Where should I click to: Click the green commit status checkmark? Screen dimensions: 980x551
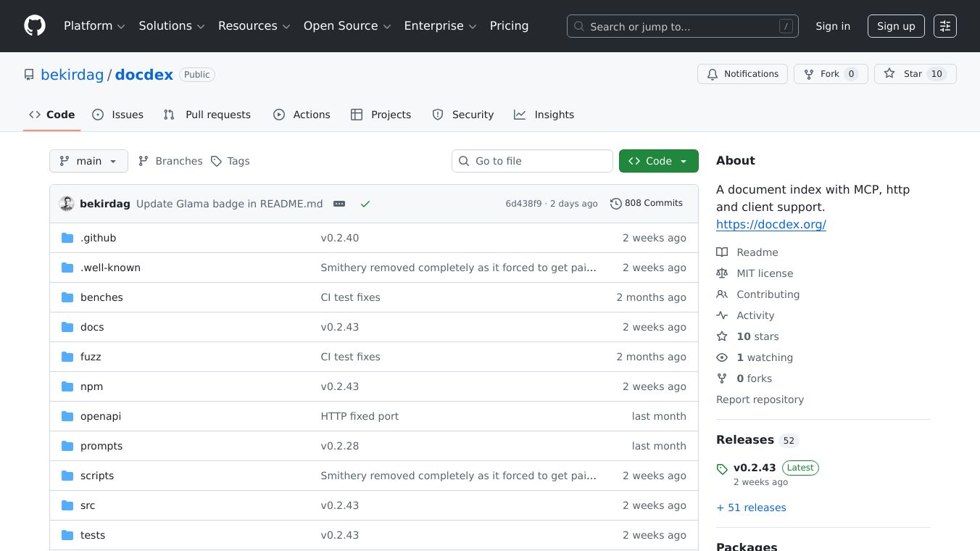click(365, 204)
